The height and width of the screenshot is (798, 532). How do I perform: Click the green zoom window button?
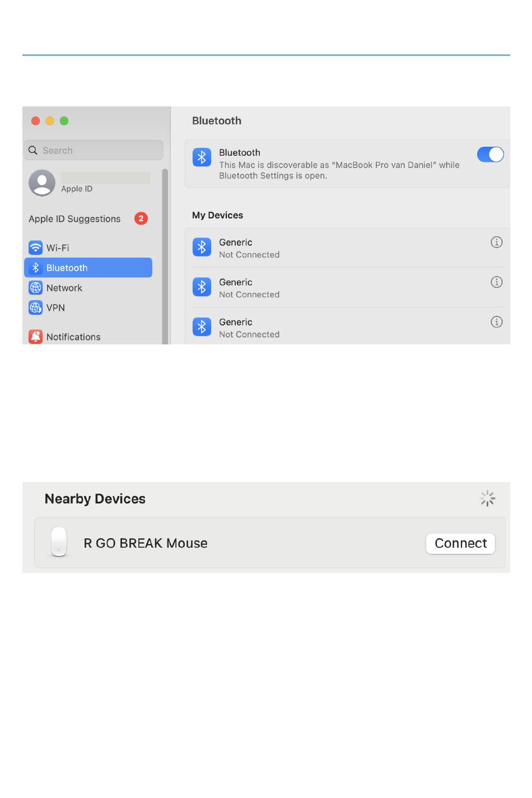pos(64,121)
